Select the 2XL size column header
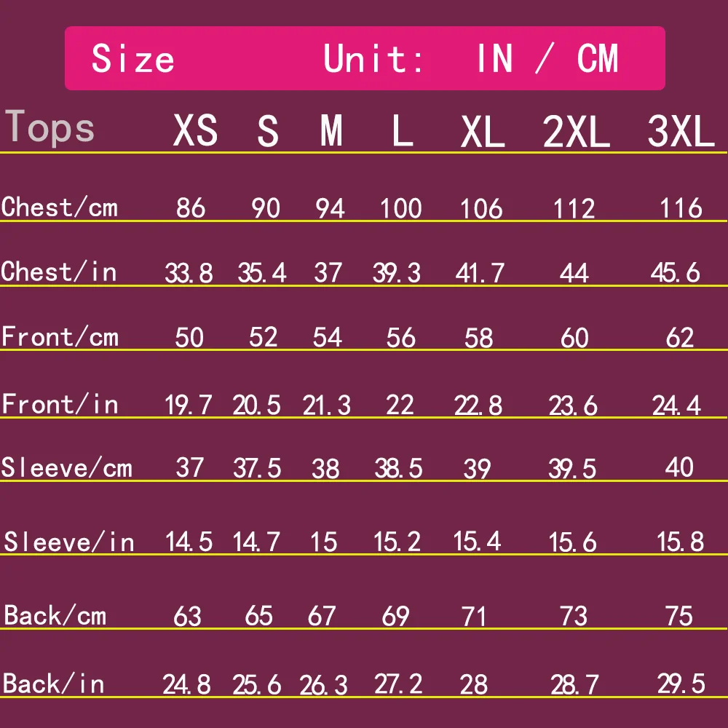The width and height of the screenshot is (728, 728). pos(576,132)
